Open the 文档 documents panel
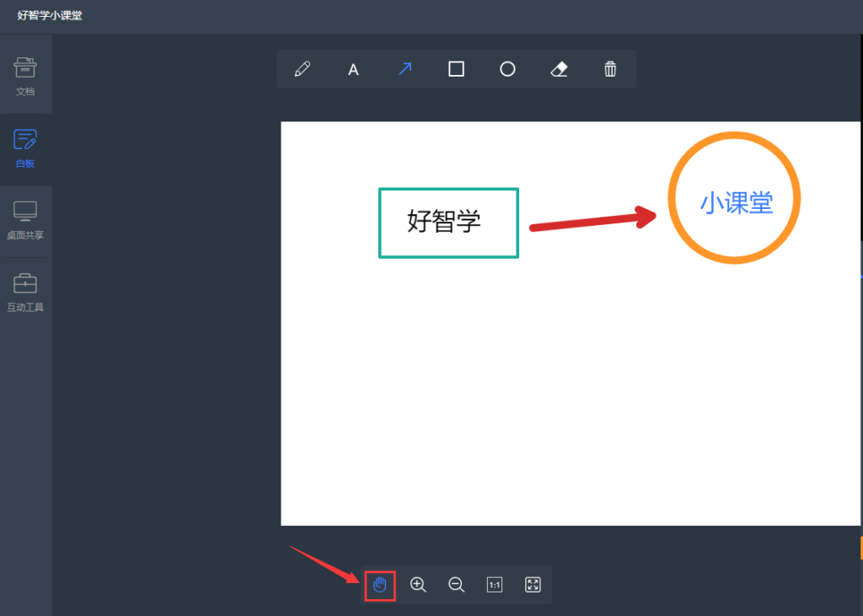Image resolution: width=863 pixels, height=616 pixels. point(25,77)
